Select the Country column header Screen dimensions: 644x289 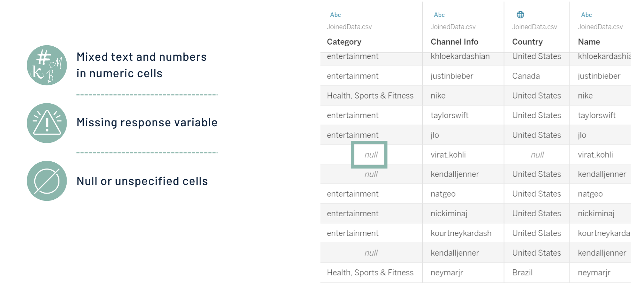[527, 42]
